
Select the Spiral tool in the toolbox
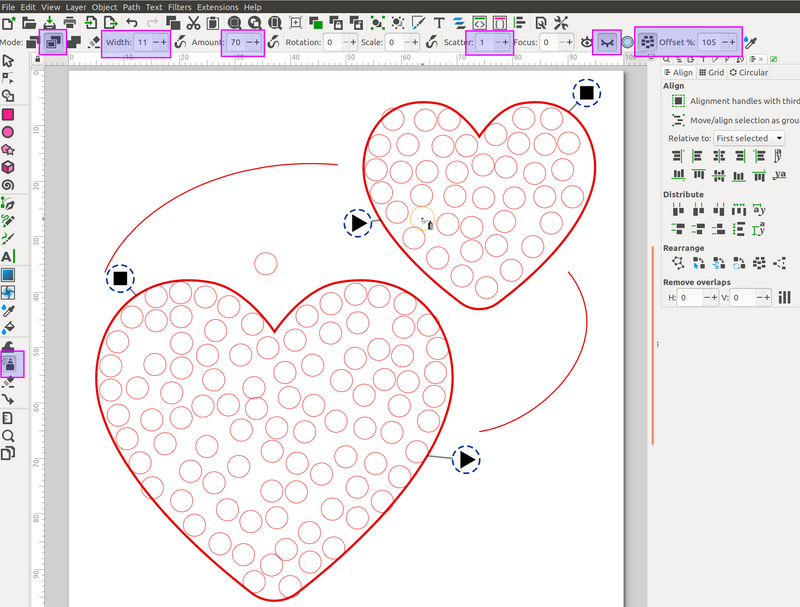(8, 185)
